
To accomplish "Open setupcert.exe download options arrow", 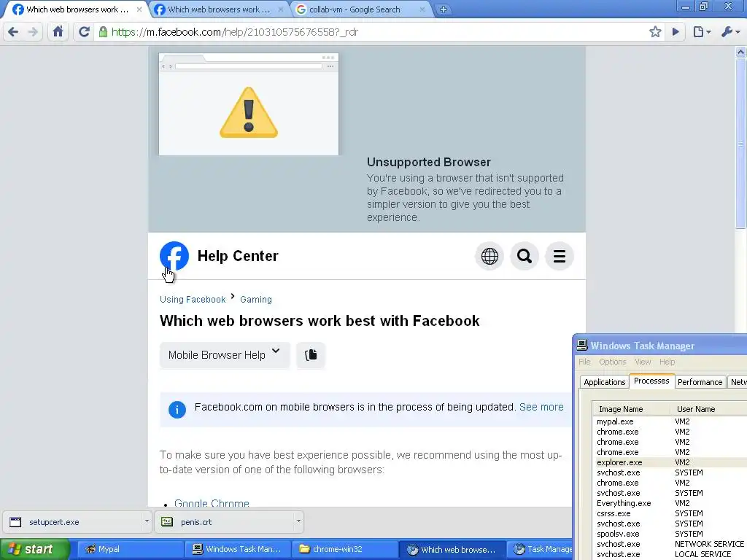I will (146, 521).
